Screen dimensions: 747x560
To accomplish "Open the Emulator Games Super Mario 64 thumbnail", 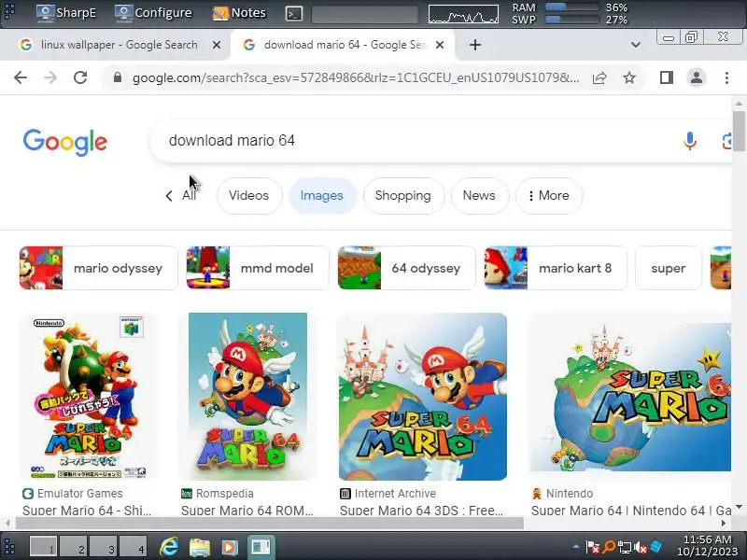I will (x=89, y=396).
